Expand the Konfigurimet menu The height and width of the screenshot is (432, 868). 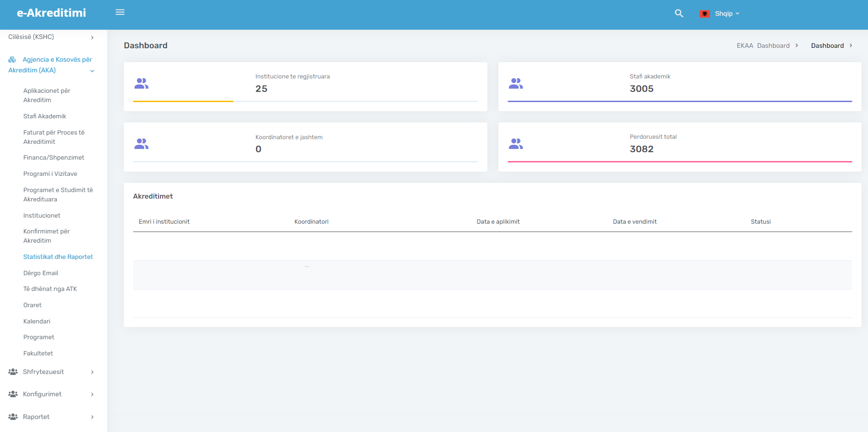pyautogui.click(x=51, y=394)
